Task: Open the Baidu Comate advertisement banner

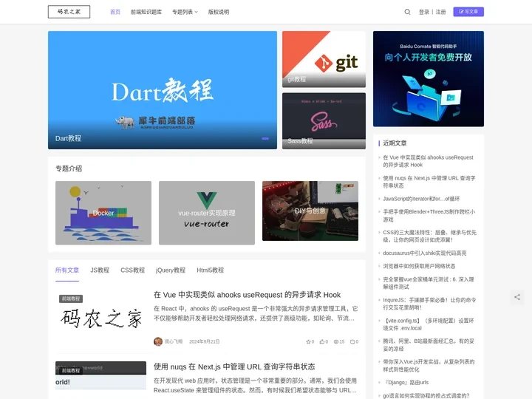Action: coord(428,79)
